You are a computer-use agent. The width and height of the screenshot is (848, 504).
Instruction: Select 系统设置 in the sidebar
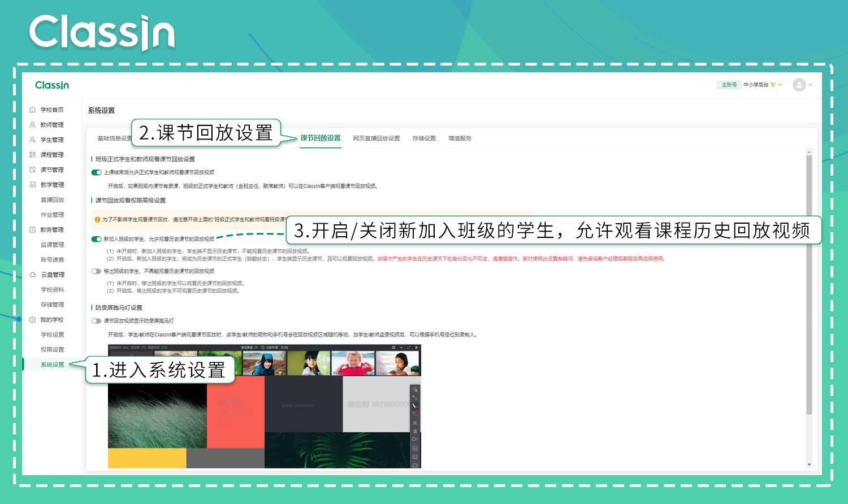[x=52, y=365]
